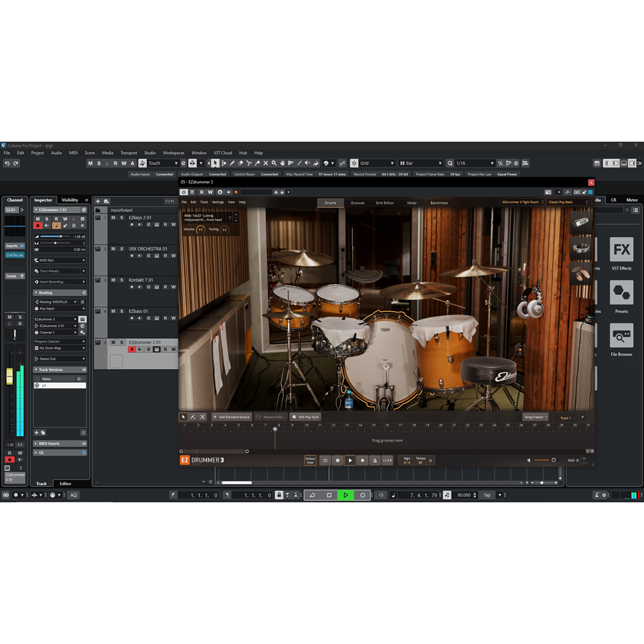Click the Song Creator button
This screenshot has height=644, width=644.
pyautogui.click(x=536, y=417)
